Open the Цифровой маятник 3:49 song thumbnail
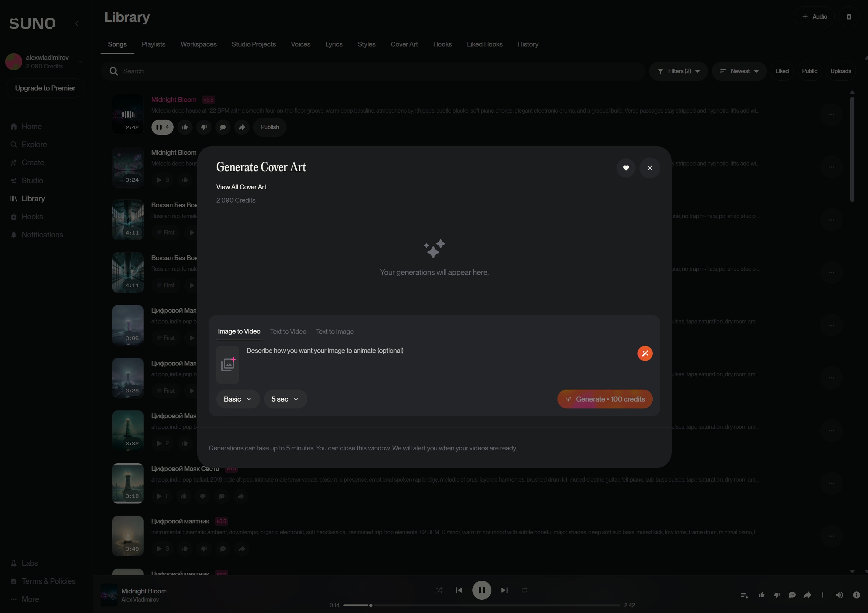The image size is (868, 613). point(128,536)
